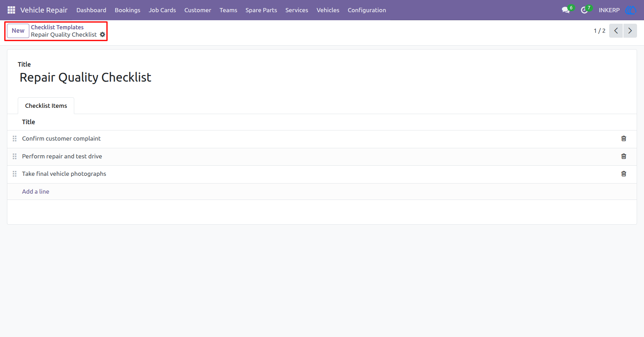This screenshot has height=337, width=644.
Task: Switch to the Checklist Items tab
Action: (46, 106)
